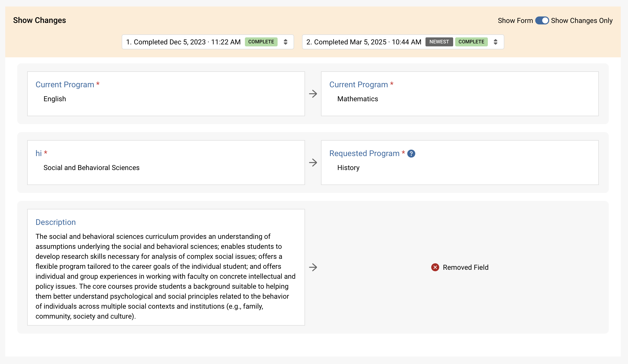The image size is (628, 364).
Task: Click the COMPLETE badge beside NEWEST
Action: click(471, 42)
